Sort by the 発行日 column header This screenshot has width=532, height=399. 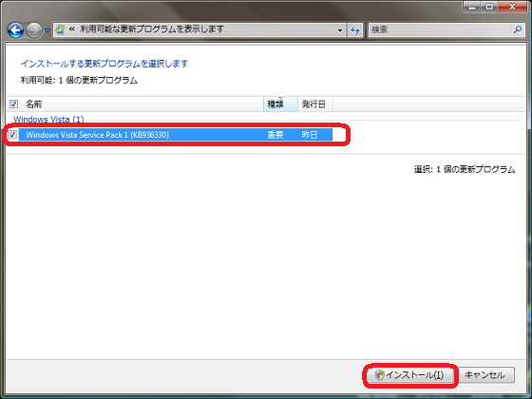(315, 104)
